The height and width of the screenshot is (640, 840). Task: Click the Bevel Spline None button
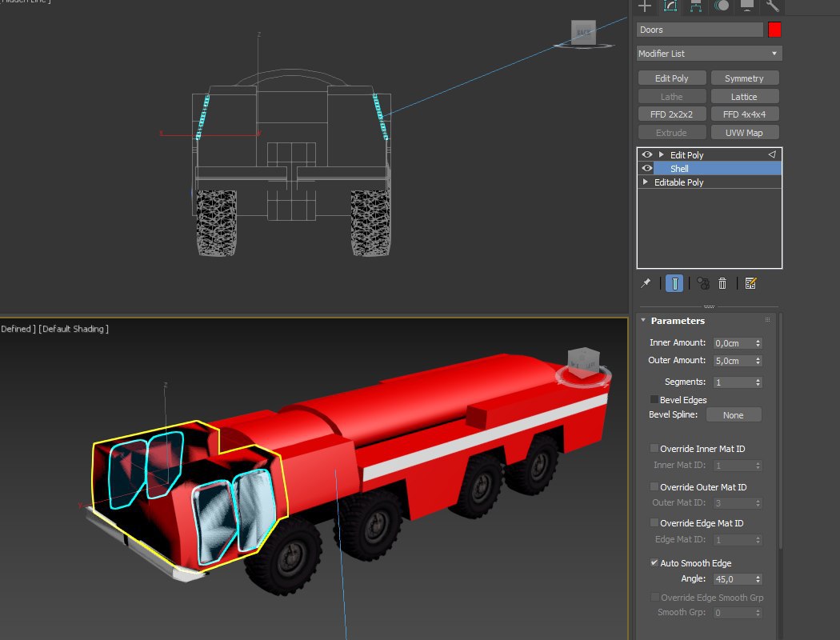coord(734,414)
